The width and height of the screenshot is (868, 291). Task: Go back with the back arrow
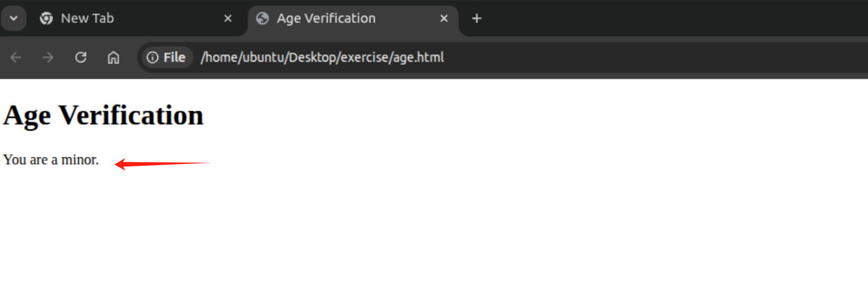coord(16,57)
